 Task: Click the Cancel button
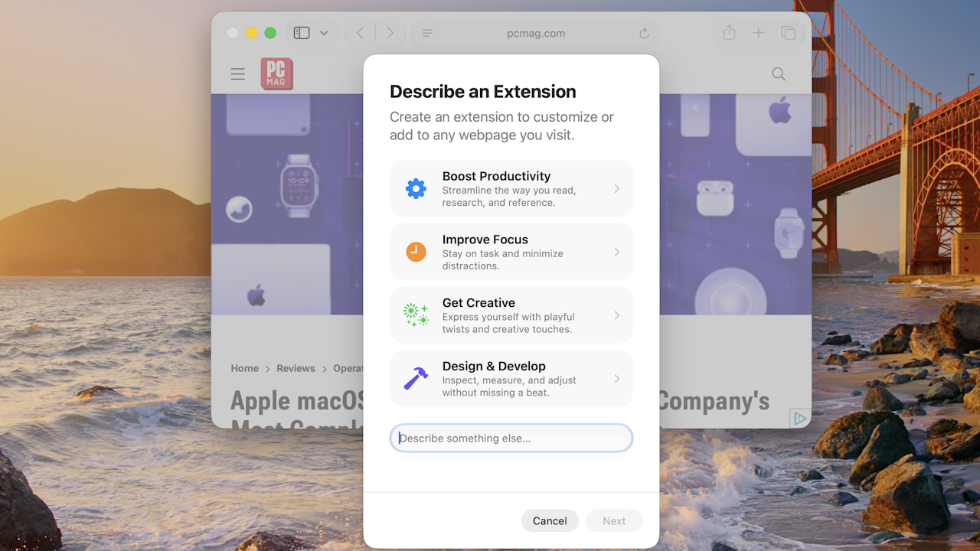point(550,520)
